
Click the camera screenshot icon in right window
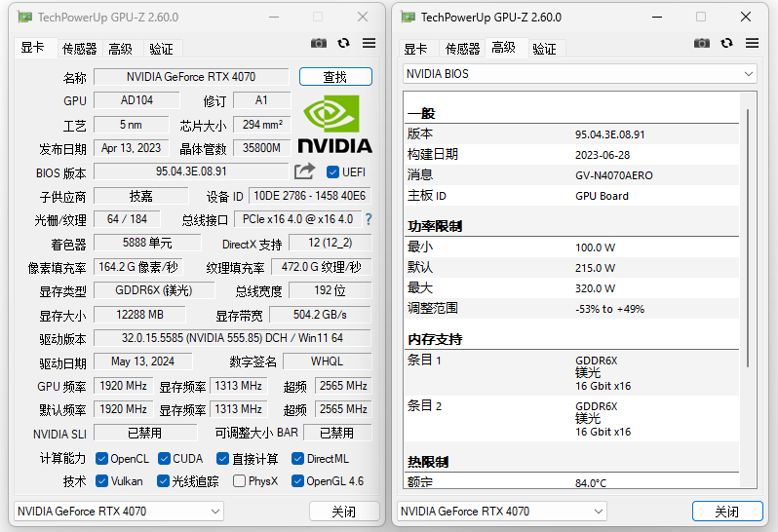[702, 43]
